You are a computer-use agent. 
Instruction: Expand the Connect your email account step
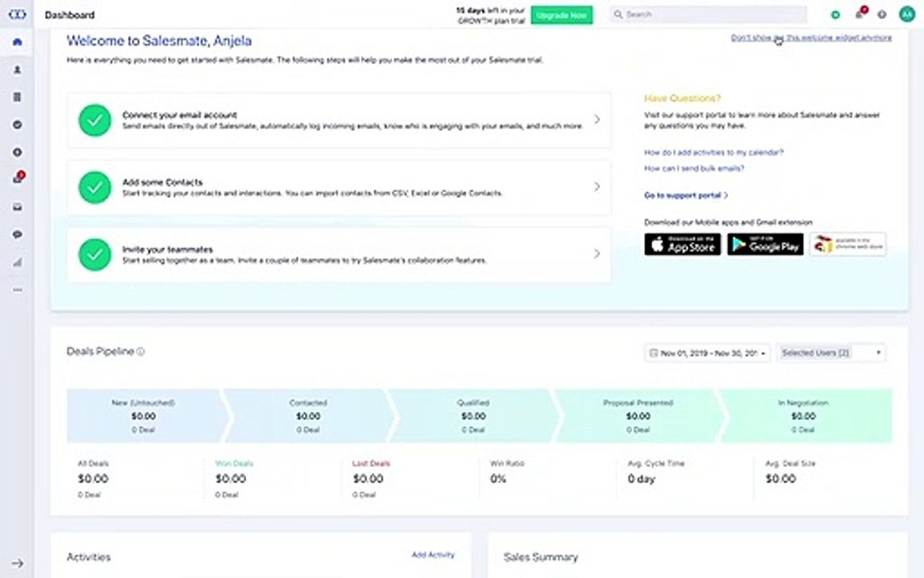pos(338,120)
